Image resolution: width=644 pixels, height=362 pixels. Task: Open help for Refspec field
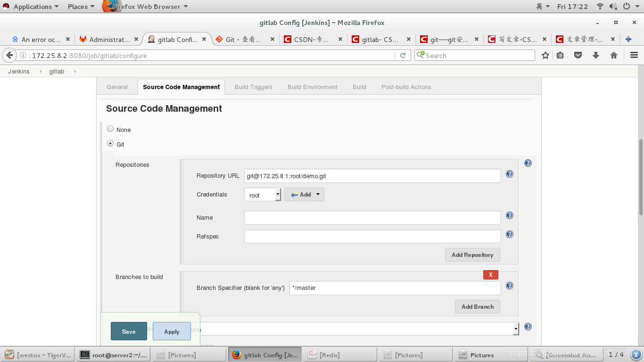coord(510,234)
